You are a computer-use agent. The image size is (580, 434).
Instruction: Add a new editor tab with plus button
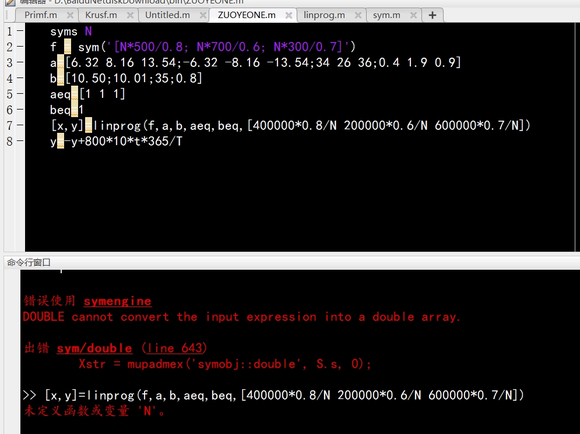(x=432, y=15)
